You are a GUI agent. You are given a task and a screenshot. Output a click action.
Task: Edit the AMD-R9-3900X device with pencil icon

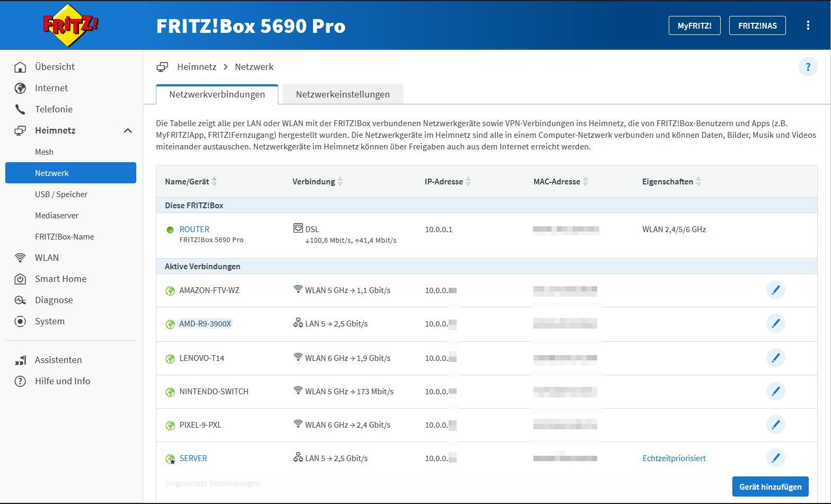point(775,323)
